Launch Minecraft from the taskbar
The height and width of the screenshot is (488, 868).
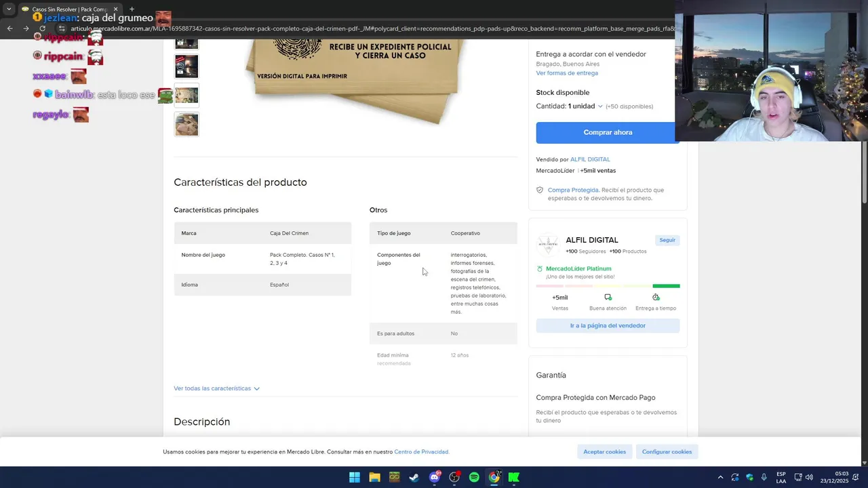(x=394, y=477)
